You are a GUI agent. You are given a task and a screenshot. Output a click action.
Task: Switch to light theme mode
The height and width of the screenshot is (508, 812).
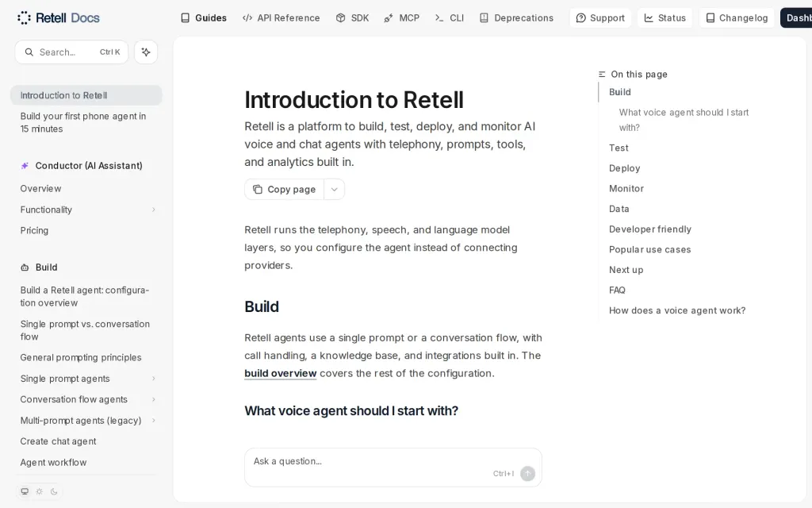(x=40, y=491)
